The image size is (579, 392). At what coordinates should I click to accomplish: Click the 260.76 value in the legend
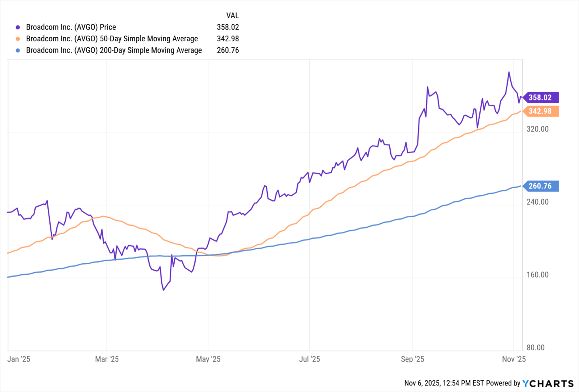click(x=228, y=51)
